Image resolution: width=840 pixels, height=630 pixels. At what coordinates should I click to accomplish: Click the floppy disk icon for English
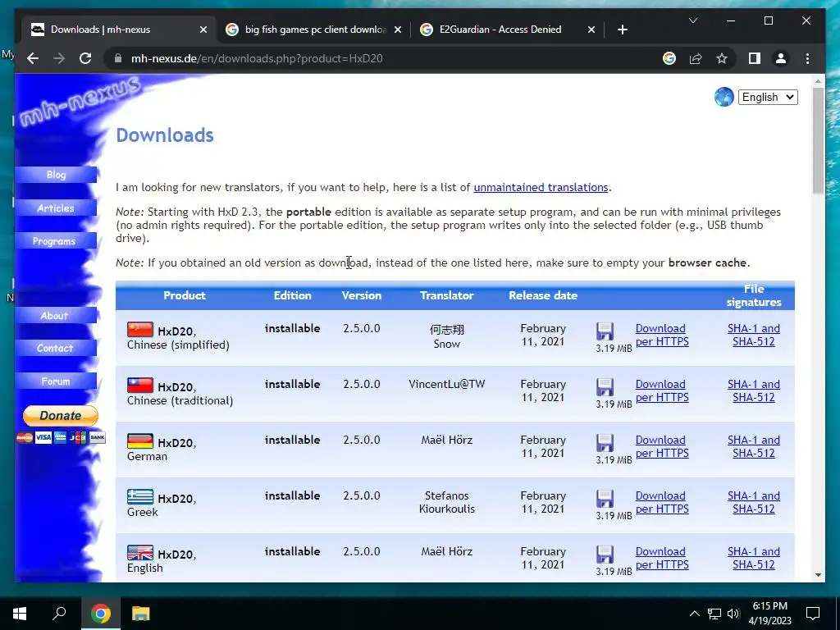(605, 554)
